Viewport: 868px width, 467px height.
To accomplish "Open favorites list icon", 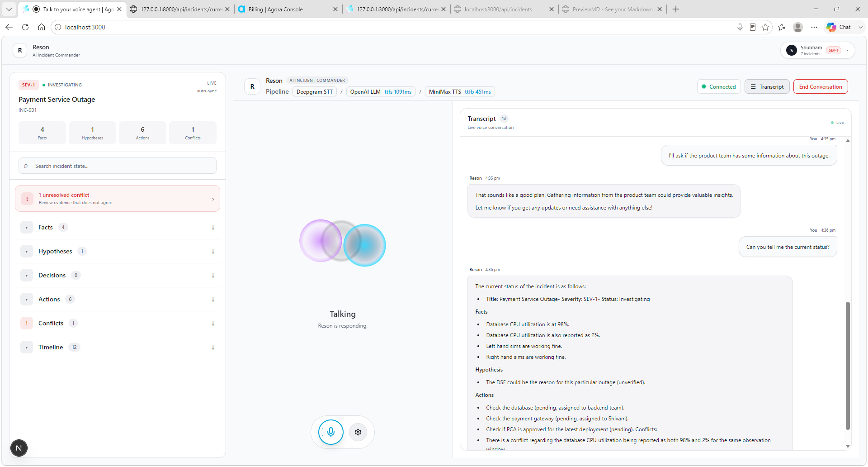I will (x=782, y=27).
